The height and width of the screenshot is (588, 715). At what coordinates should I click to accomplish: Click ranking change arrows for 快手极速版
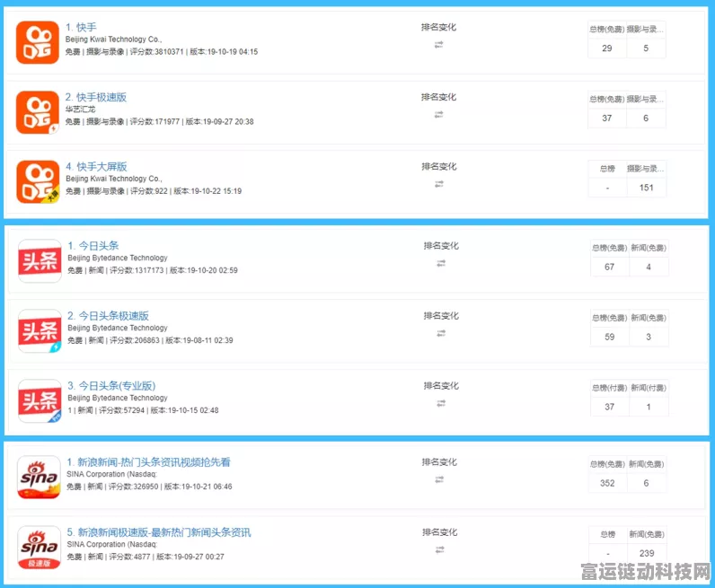click(438, 115)
